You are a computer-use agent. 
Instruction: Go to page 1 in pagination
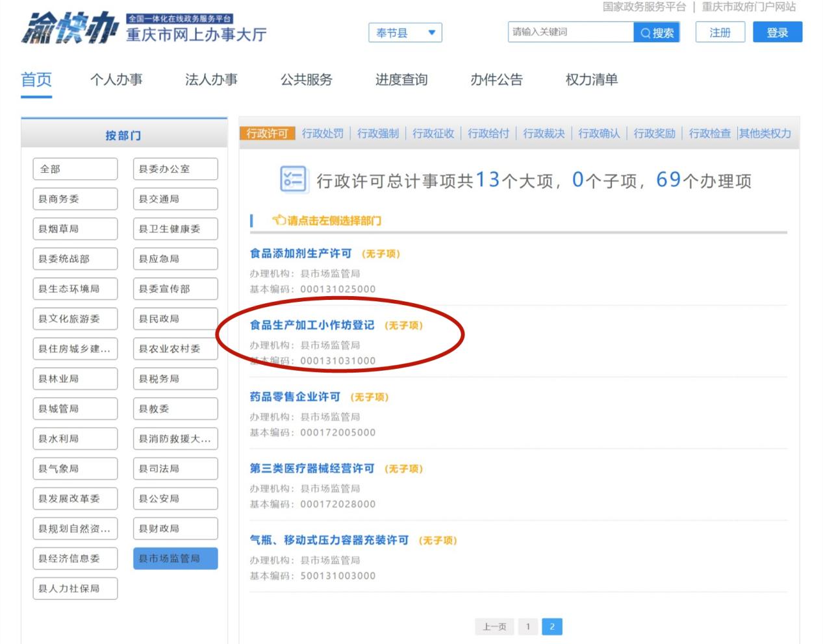pyautogui.click(x=528, y=626)
